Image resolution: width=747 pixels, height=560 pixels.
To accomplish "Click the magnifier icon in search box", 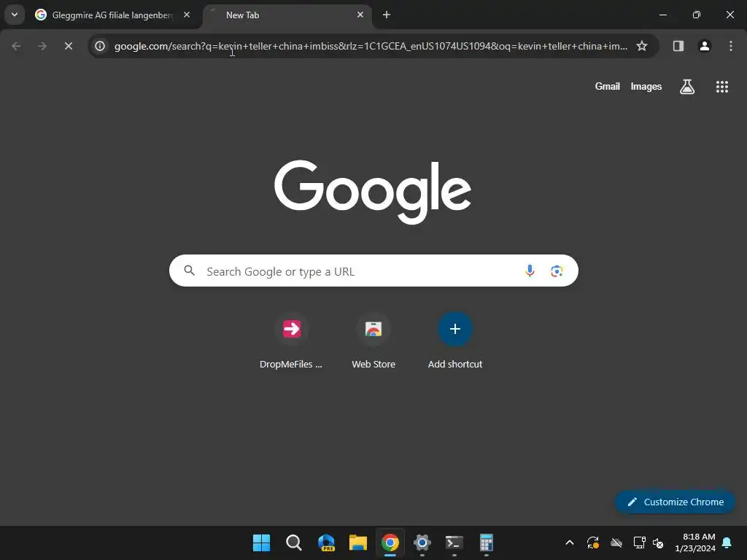I will click(190, 271).
